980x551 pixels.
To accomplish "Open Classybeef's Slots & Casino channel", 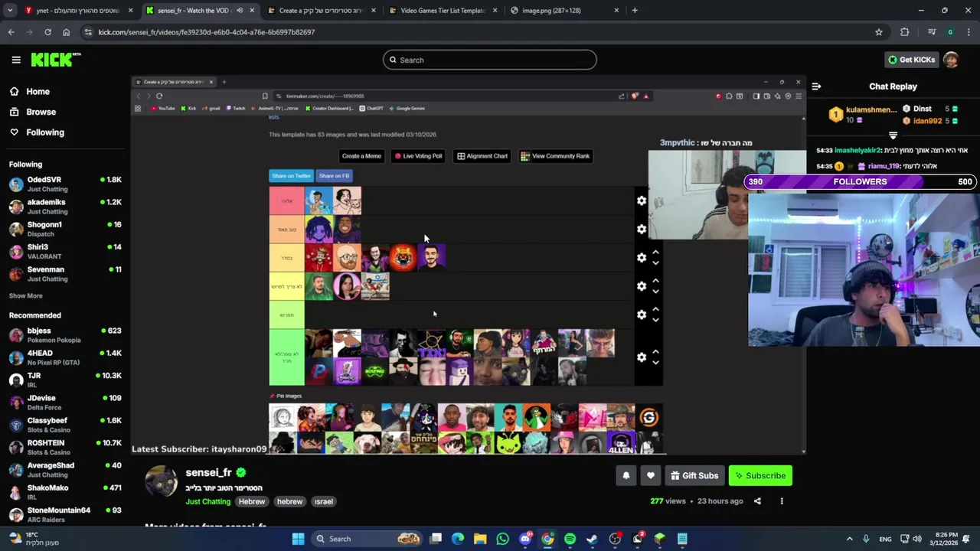I will point(65,425).
